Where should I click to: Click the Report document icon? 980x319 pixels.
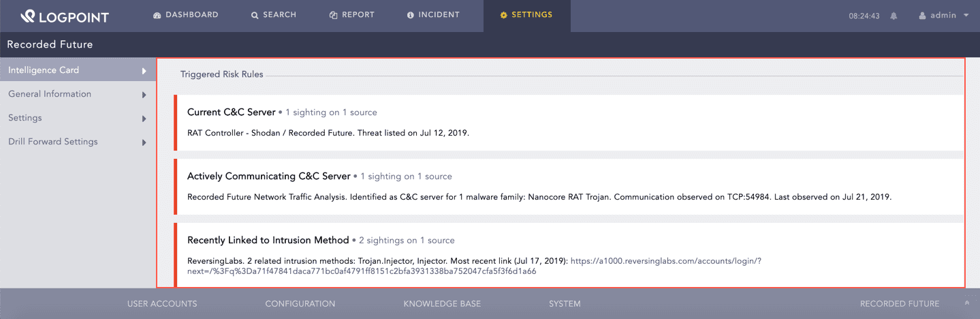[333, 15]
